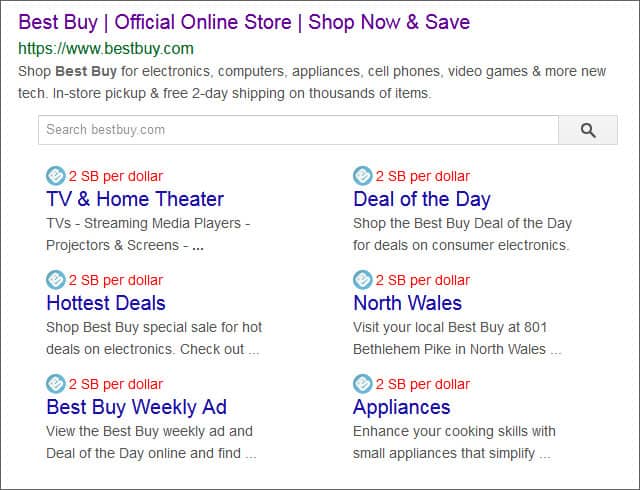The image size is (640, 490).
Task: Open the TV & Home Theater sitelink
Action: pos(135,199)
